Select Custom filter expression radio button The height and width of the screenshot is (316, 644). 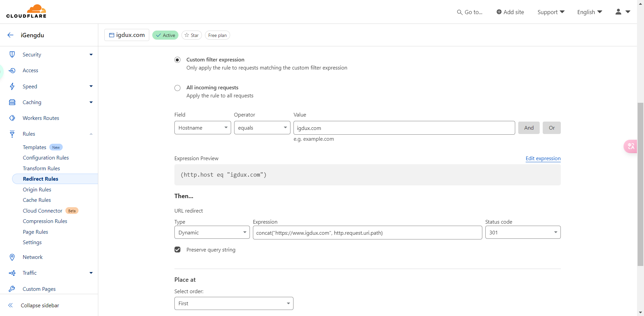pos(177,60)
